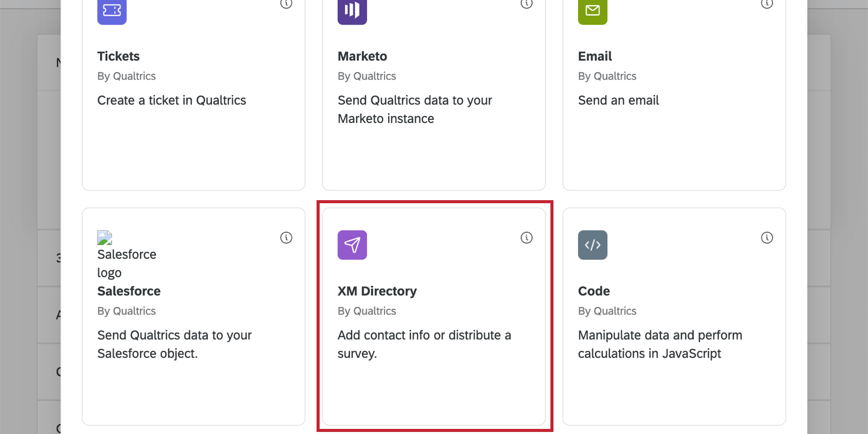The height and width of the screenshot is (434, 868).
Task: Select the Tickets task title
Action: pyautogui.click(x=118, y=56)
